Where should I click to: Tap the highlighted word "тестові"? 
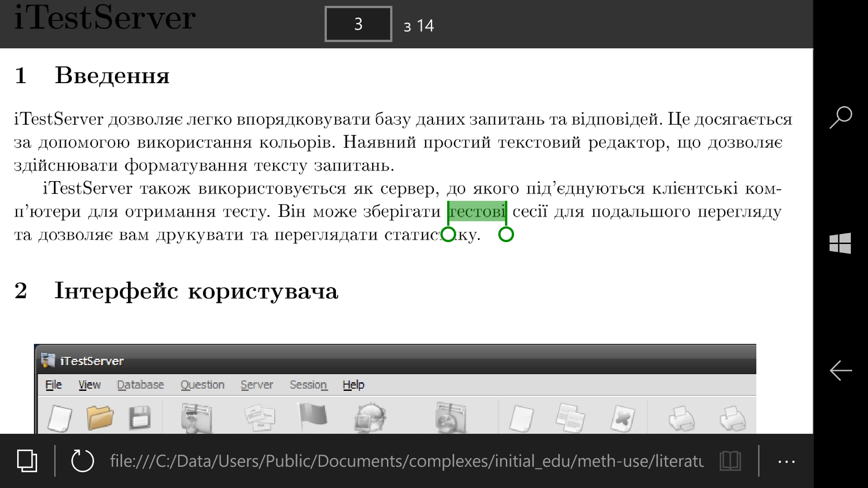click(477, 211)
